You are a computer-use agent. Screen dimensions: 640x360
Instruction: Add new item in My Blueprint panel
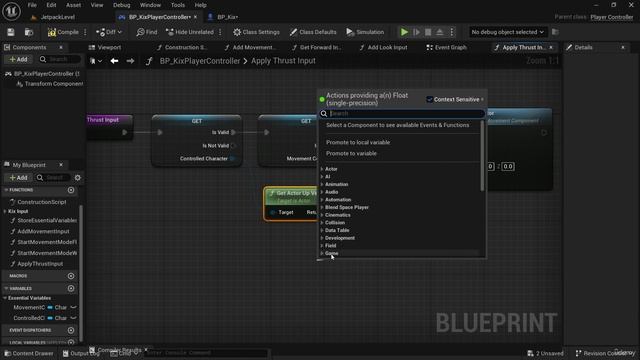(x=18, y=178)
